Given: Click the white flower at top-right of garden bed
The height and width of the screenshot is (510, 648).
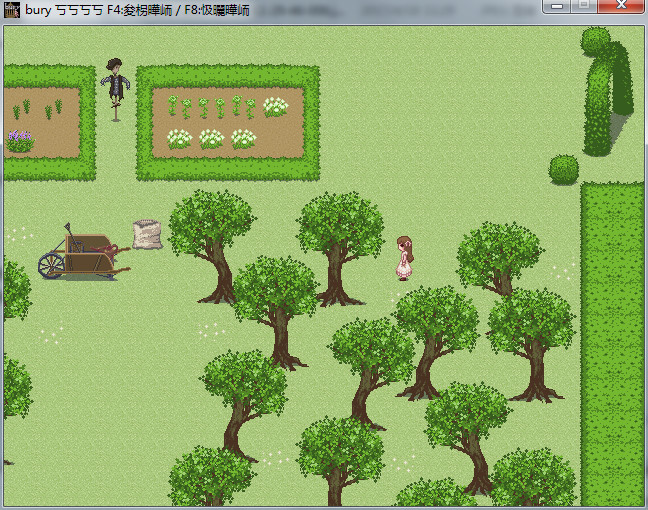Looking at the screenshot, I should (275, 107).
